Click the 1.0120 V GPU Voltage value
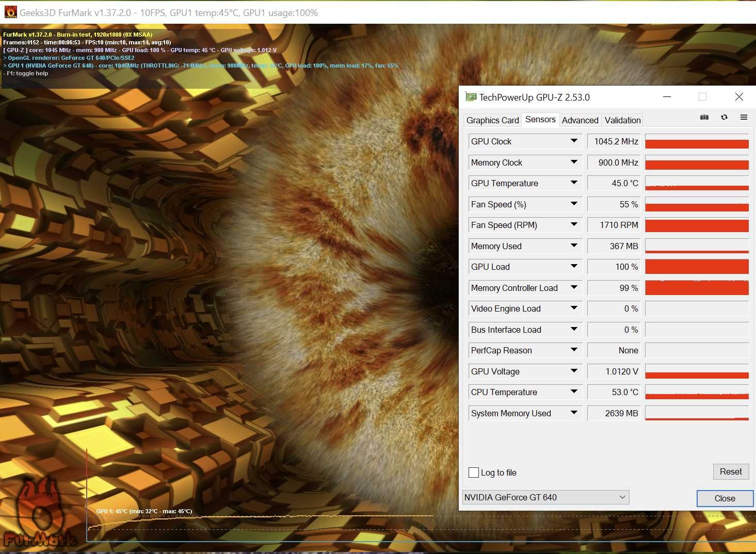756x554 pixels. click(614, 371)
